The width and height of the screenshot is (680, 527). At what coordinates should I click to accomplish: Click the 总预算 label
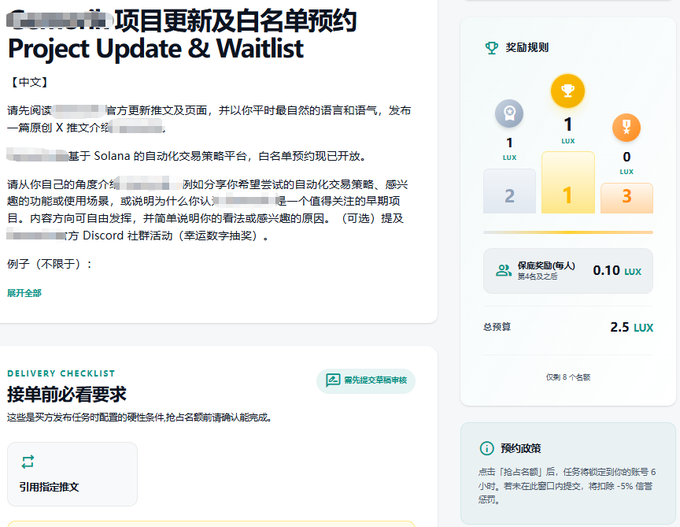[497, 327]
